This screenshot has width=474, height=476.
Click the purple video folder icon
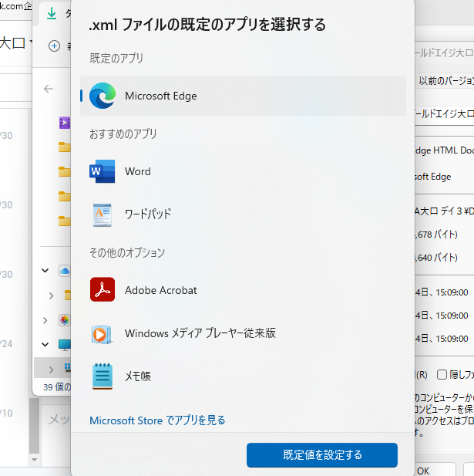(x=65, y=123)
